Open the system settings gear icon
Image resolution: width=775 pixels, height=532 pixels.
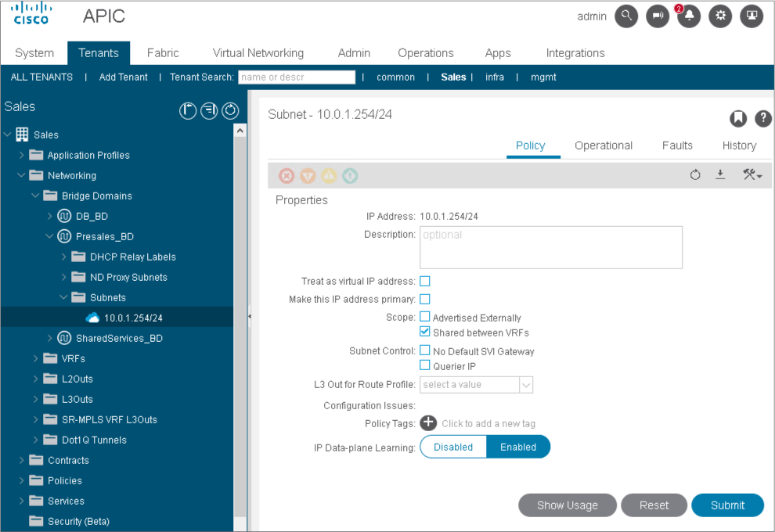coord(720,16)
